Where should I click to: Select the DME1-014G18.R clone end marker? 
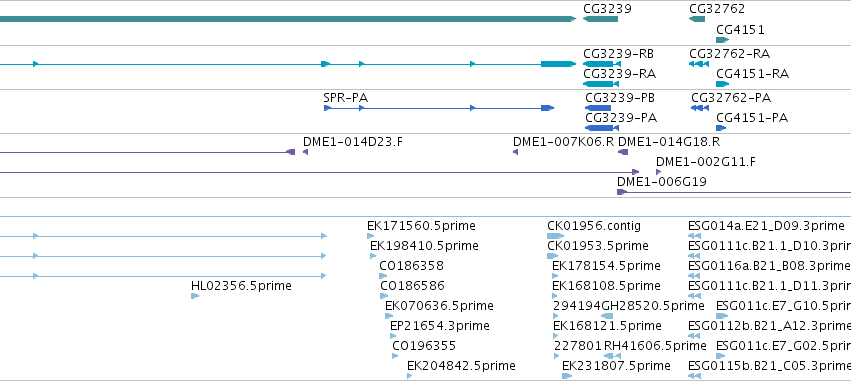[623, 152]
